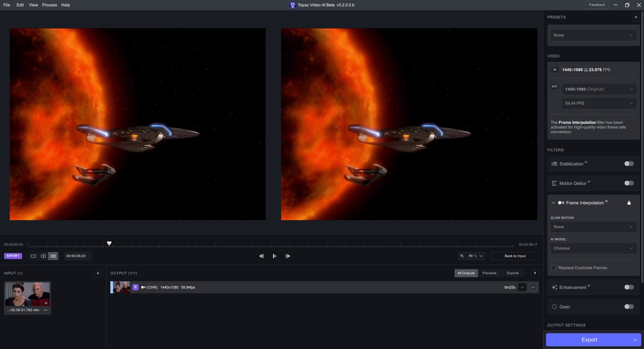Turn on the Motion Deblur filter
Viewport: 644px width, 349px height.
pyautogui.click(x=629, y=183)
